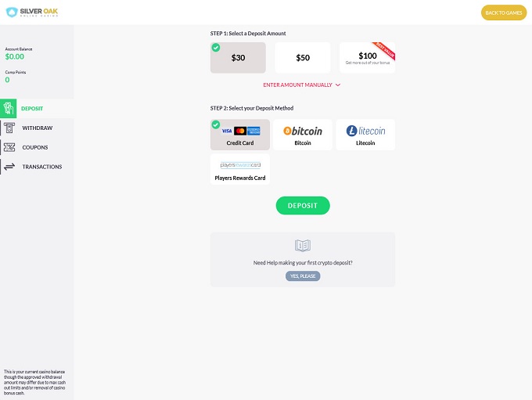Select Players Rewards Card method
532x400 pixels.
click(240, 170)
